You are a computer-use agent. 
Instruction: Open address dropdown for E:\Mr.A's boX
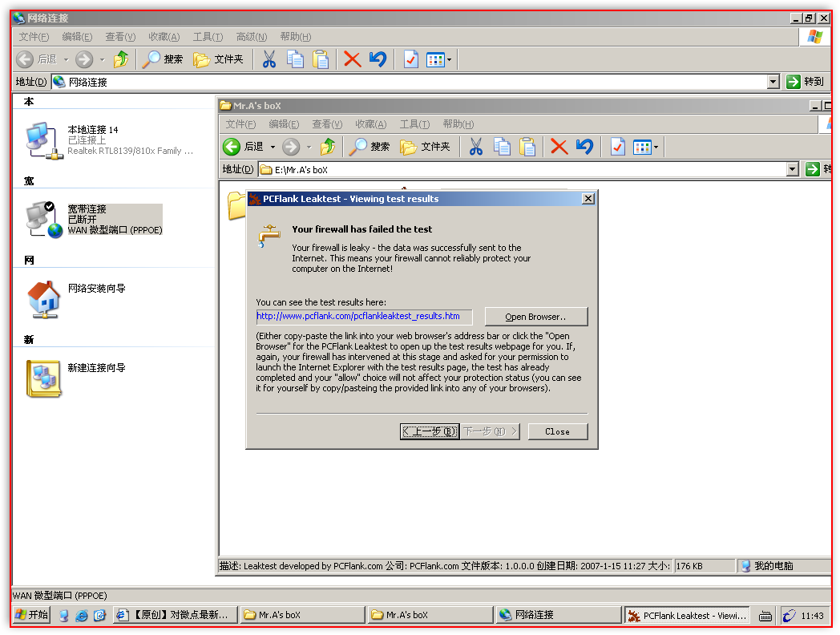click(x=793, y=169)
